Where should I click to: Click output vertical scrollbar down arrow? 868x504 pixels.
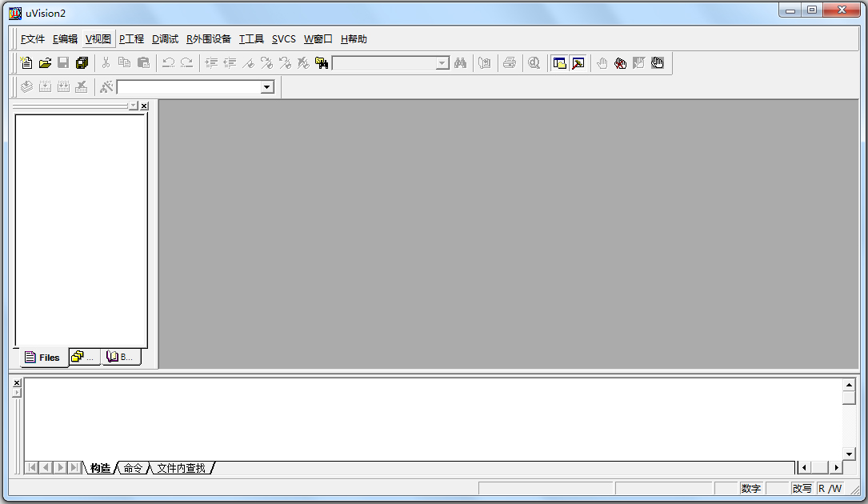(x=849, y=454)
